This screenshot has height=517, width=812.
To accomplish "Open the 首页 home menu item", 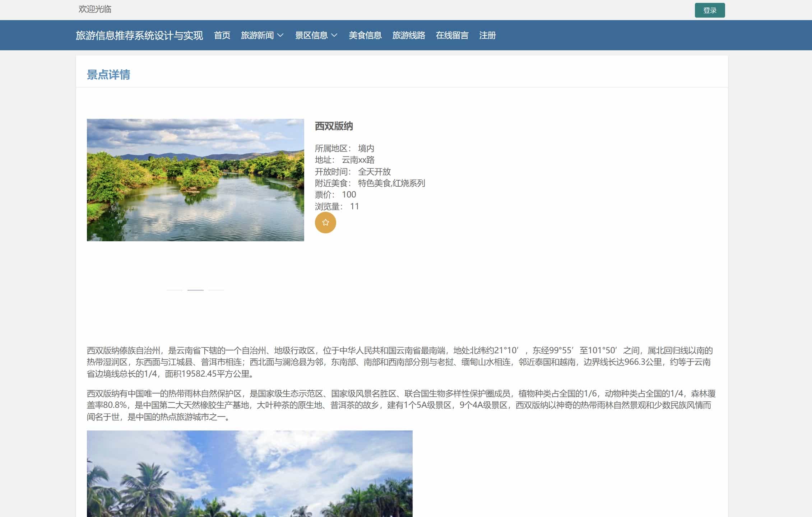I will tap(222, 35).
